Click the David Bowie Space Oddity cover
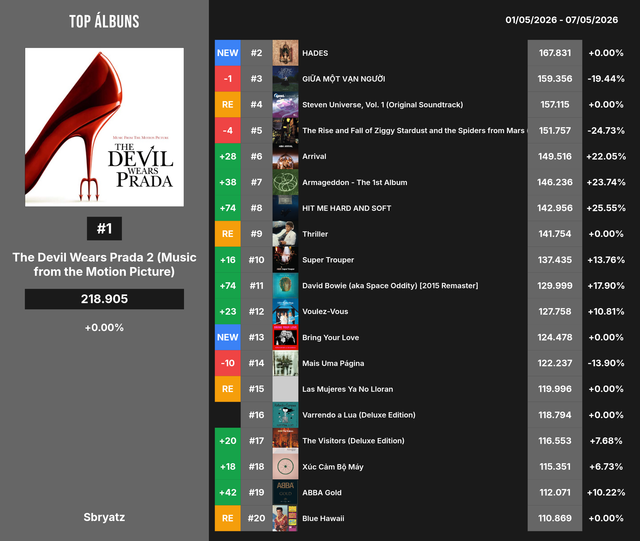The height and width of the screenshot is (541, 640). 285,286
